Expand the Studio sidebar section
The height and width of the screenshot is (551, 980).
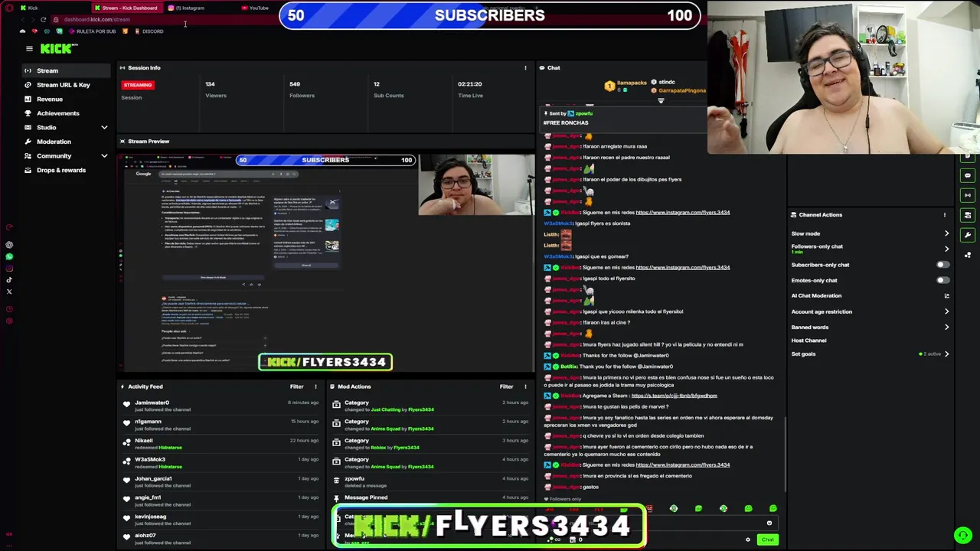point(104,127)
